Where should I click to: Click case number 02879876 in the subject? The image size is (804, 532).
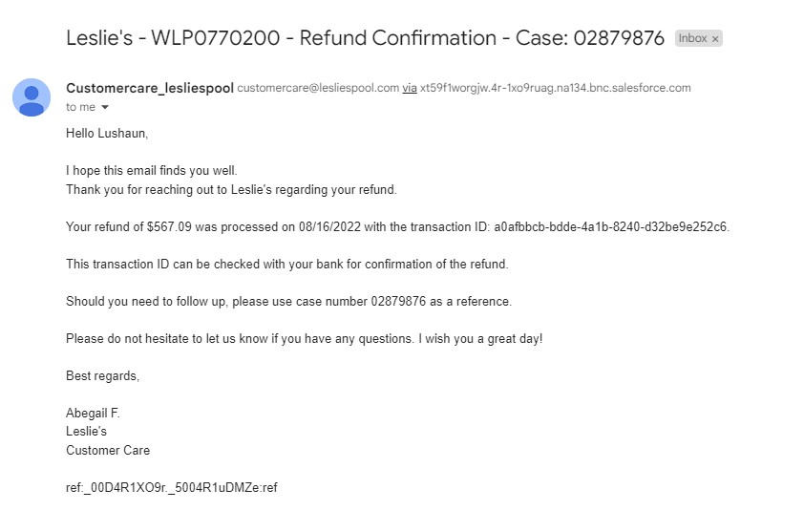619,38
